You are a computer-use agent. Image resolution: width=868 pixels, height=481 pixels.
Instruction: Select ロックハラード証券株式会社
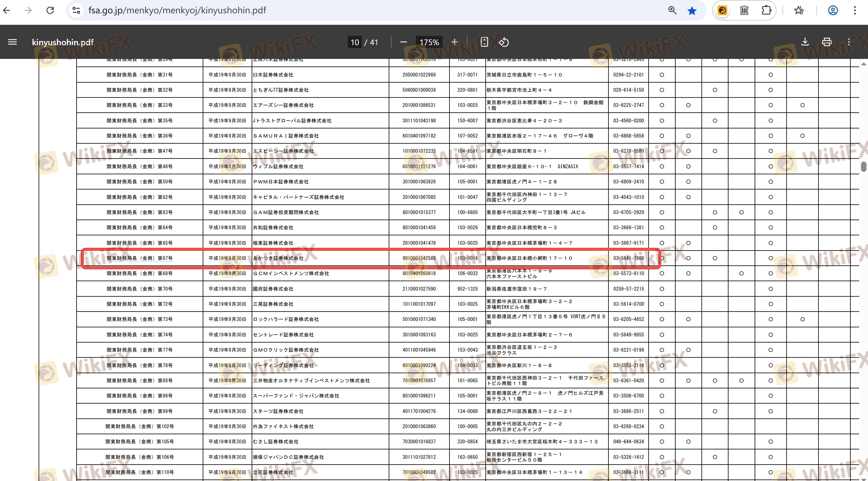pos(286,319)
